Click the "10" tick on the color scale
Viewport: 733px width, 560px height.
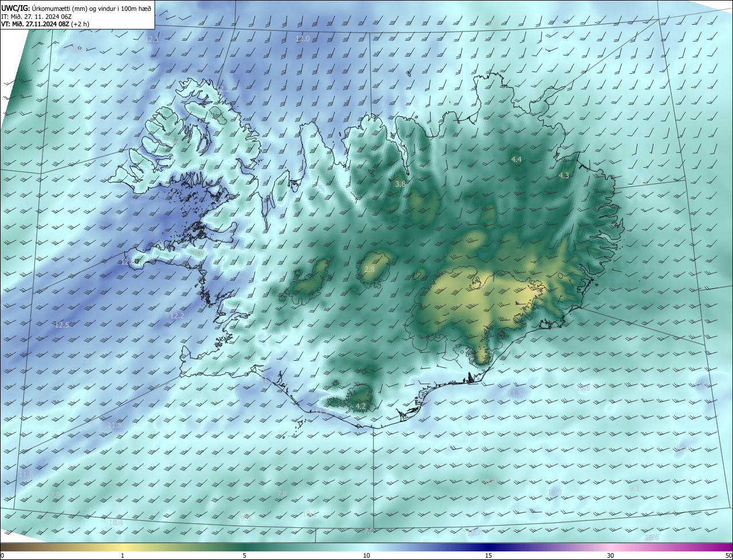click(366, 555)
